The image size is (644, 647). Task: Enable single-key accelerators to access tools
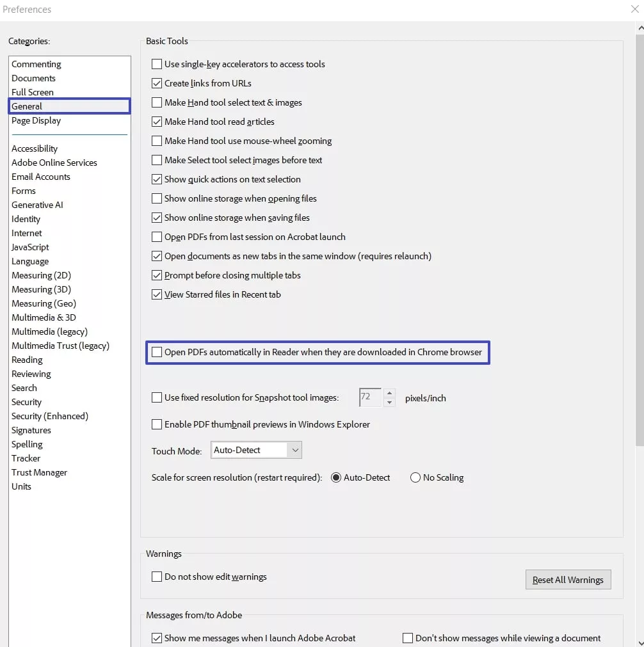(x=156, y=64)
